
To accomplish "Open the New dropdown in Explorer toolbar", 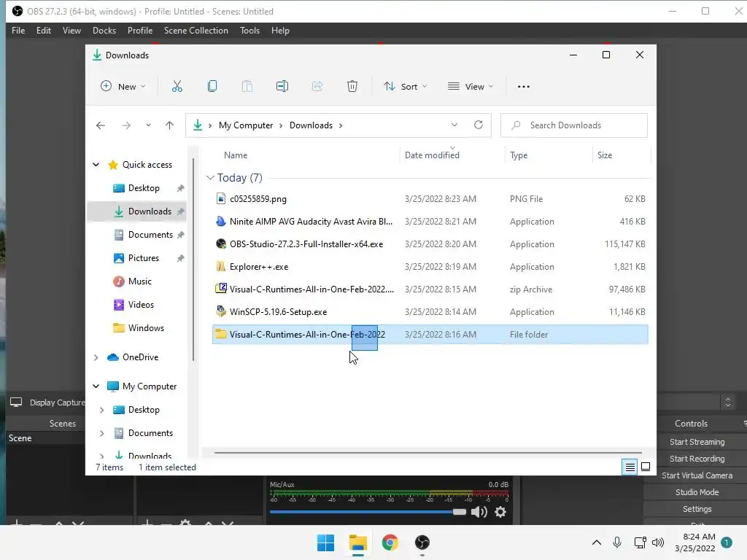I will (x=123, y=86).
